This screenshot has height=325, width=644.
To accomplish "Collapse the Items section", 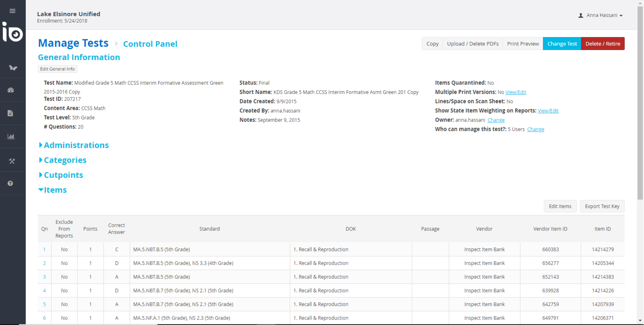I will click(x=55, y=190).
